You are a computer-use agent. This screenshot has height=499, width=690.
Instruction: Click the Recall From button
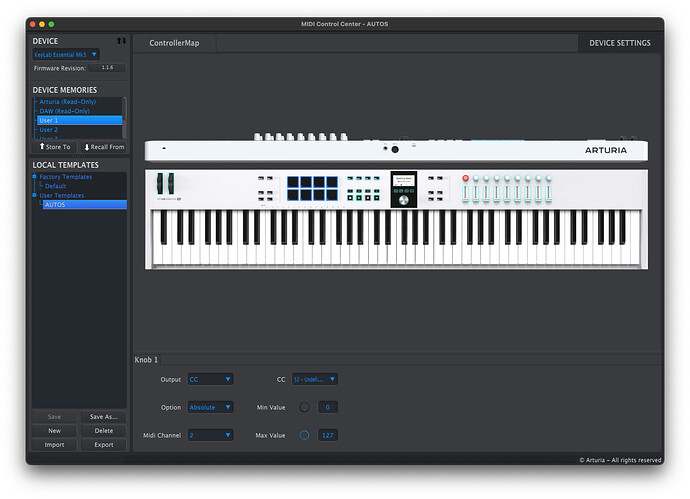click(104, 147)
